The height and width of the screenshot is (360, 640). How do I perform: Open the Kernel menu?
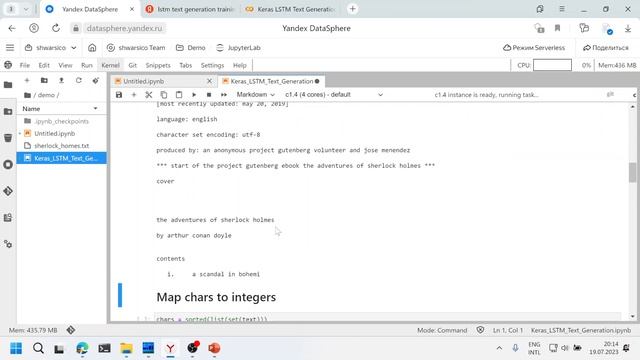coord(110,65)
